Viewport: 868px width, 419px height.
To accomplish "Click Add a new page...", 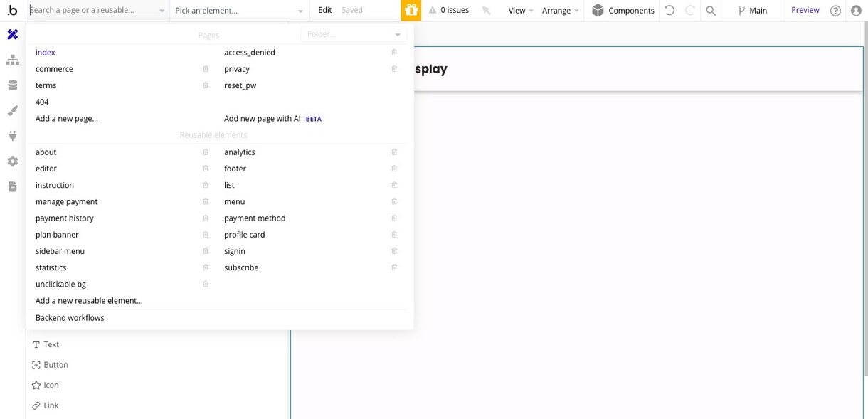I will (67, 119).
